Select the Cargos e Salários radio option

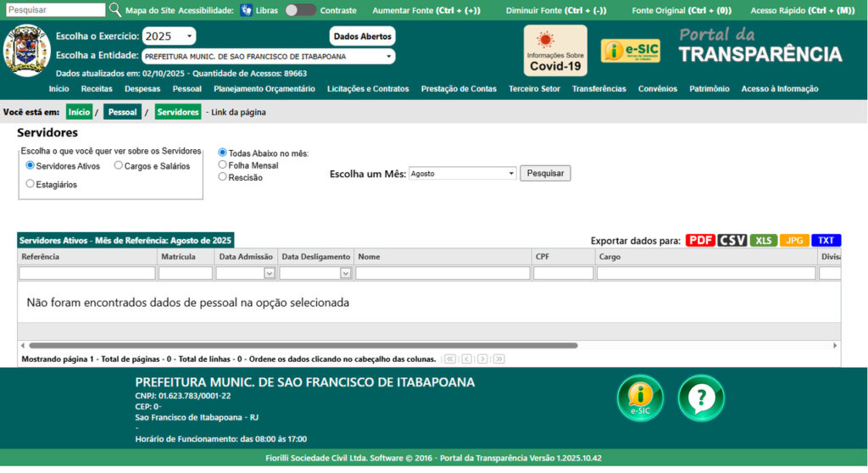pos(119,166)
